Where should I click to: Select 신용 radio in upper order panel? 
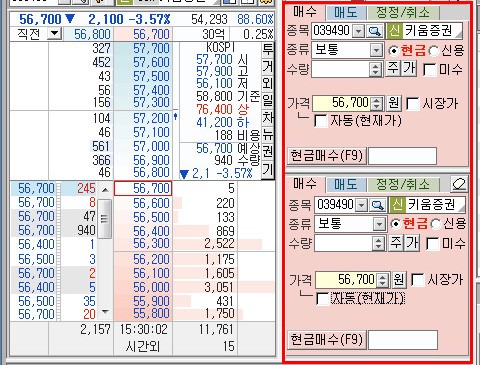pyautogui.click(x=433, y=51)
